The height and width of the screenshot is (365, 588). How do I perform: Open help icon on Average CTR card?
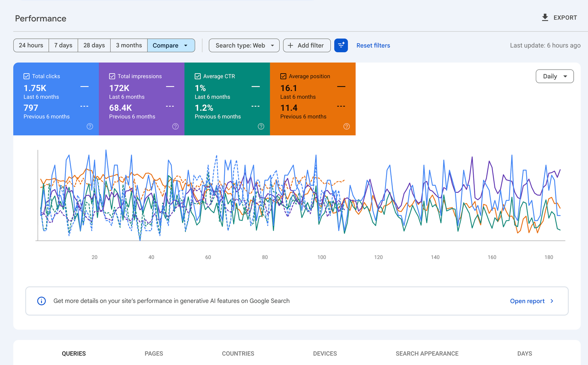tap(261, 126)
